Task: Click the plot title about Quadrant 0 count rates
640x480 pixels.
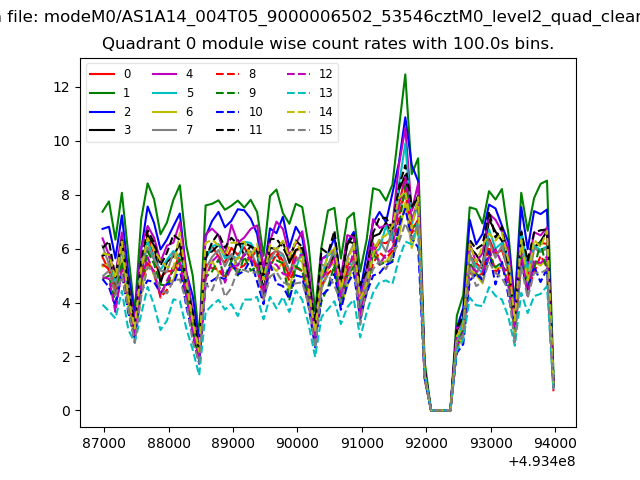Action: [328, 44]
